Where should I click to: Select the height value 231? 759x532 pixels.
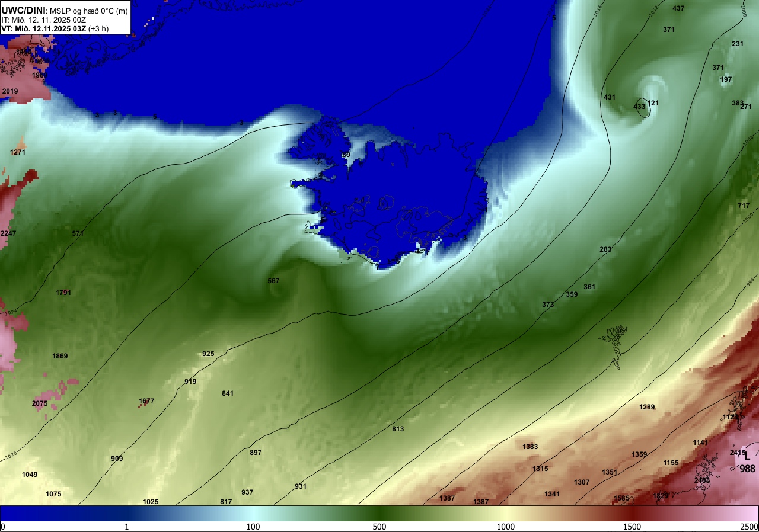click(738, 44)
